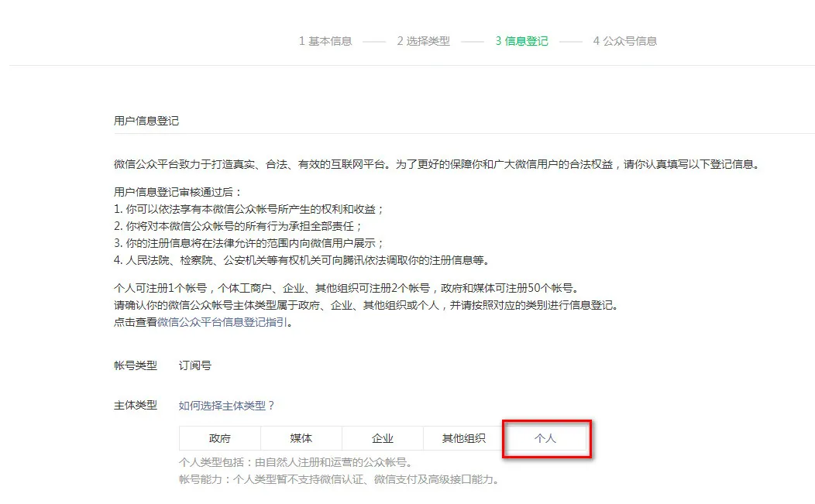This screenshot has width=815, height=504.
Task: Click list item 1 about 权利和收益
Action: [x=249, y=209]
